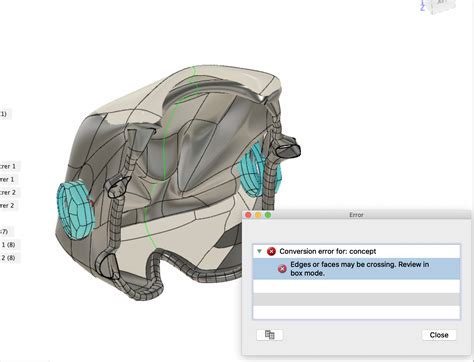Screen dimensions: 474x362
Task: Click the green zoom dot on Error window
Action: pyautogui.click(x=268, y=215)
